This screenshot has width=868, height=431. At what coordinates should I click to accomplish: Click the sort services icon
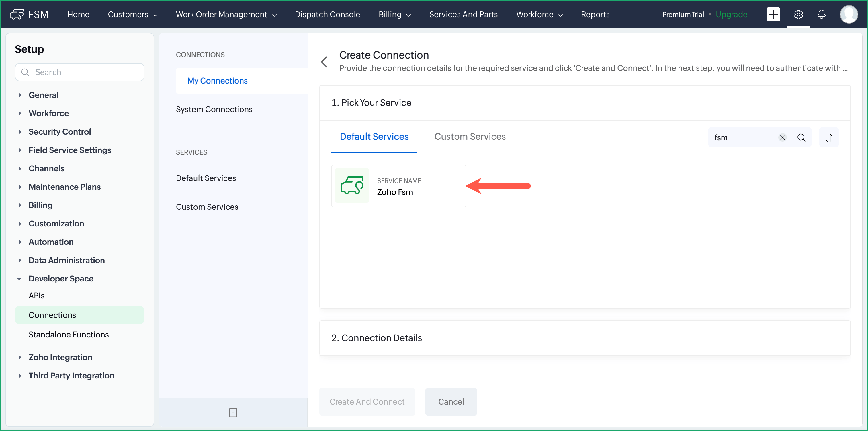tap(828, 138)
